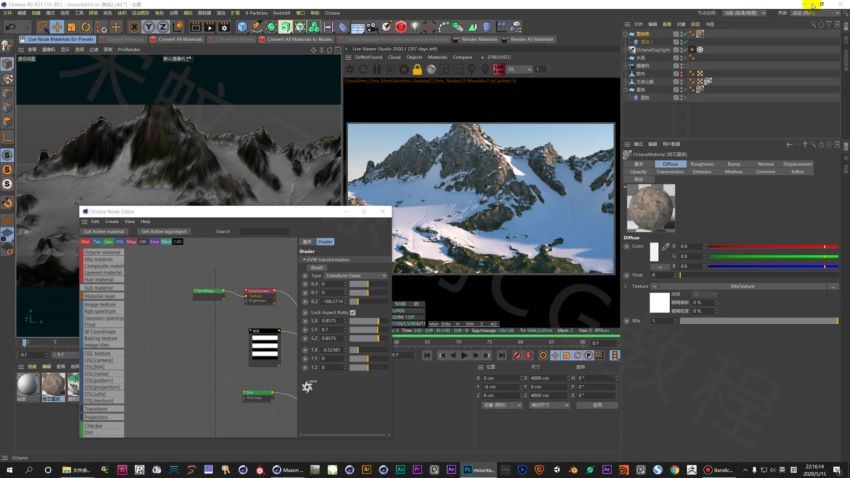Click the floor grid icon in toolbar
The width and height of the screenshot is (850, 478).
point(357,27)
